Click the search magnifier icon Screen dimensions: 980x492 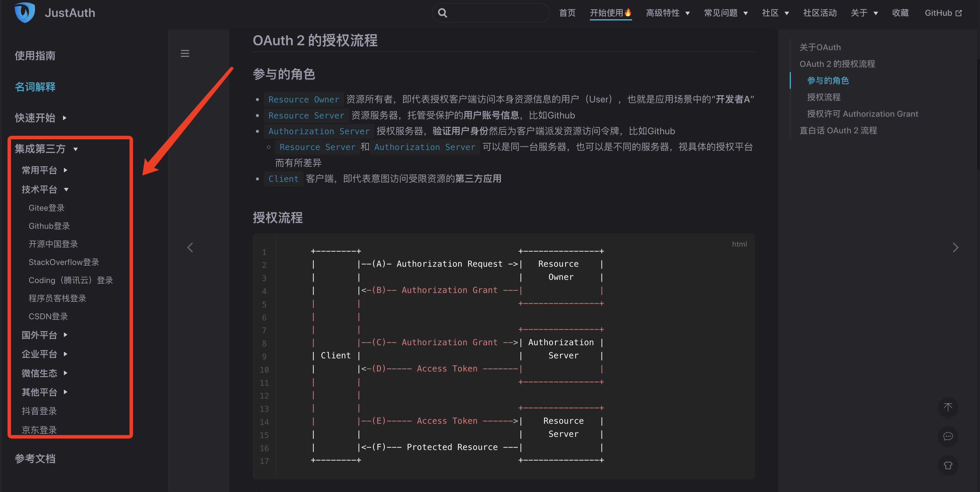coord(442,13)
